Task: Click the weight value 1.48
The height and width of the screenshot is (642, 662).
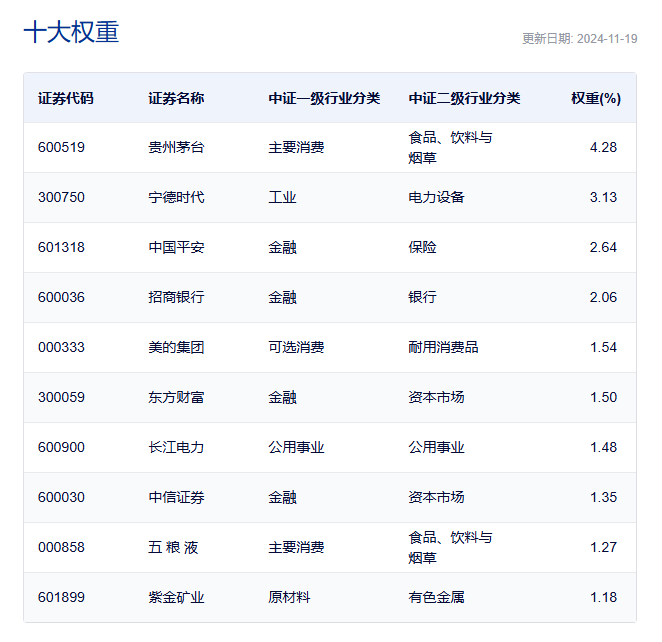Action: [603, 447]
